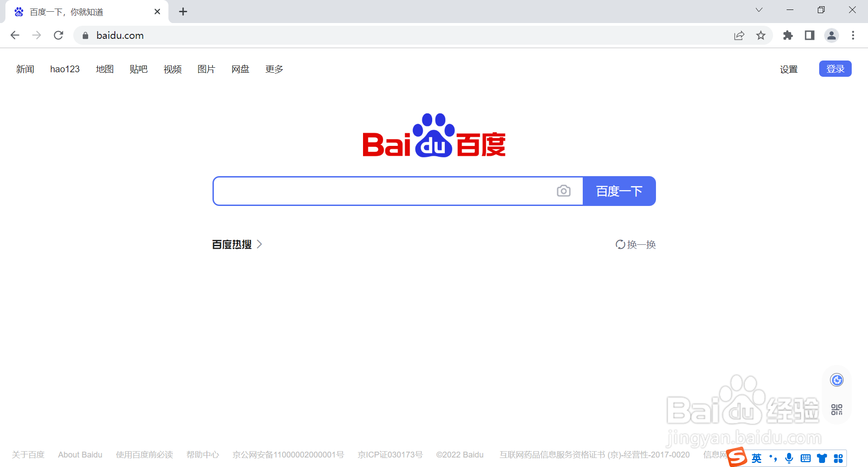Open Sogou toolbox grid icon
Viewport: 868px width, 467px height.
(x=838, y=458)
